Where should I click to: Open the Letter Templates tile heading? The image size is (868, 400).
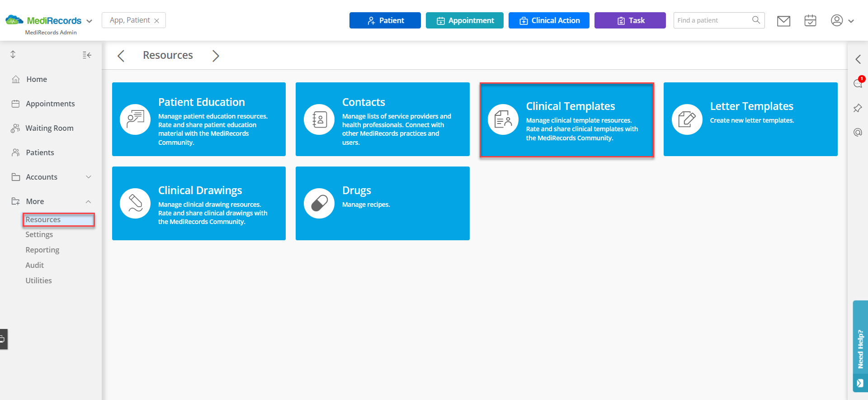point(751,106)
